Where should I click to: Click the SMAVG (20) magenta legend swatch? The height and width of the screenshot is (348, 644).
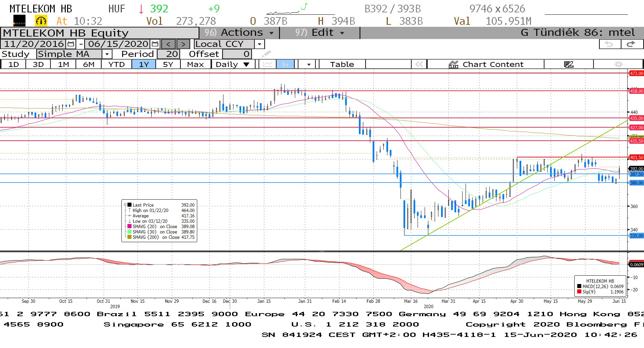(129, 226)
